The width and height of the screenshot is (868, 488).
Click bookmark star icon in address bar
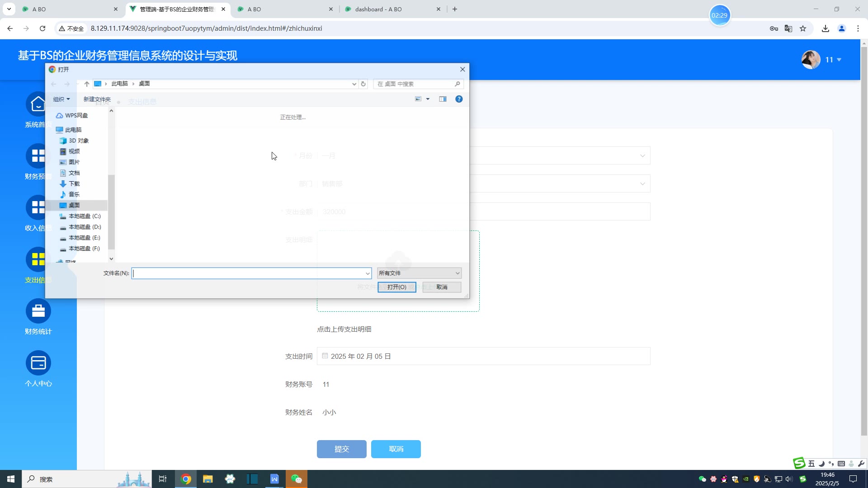(803, 28)
